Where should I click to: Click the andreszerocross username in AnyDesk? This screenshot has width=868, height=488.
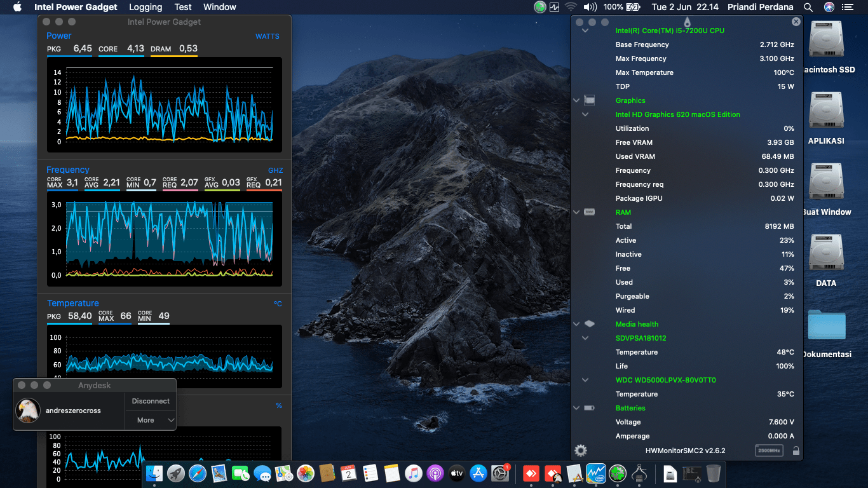[73, 410]
